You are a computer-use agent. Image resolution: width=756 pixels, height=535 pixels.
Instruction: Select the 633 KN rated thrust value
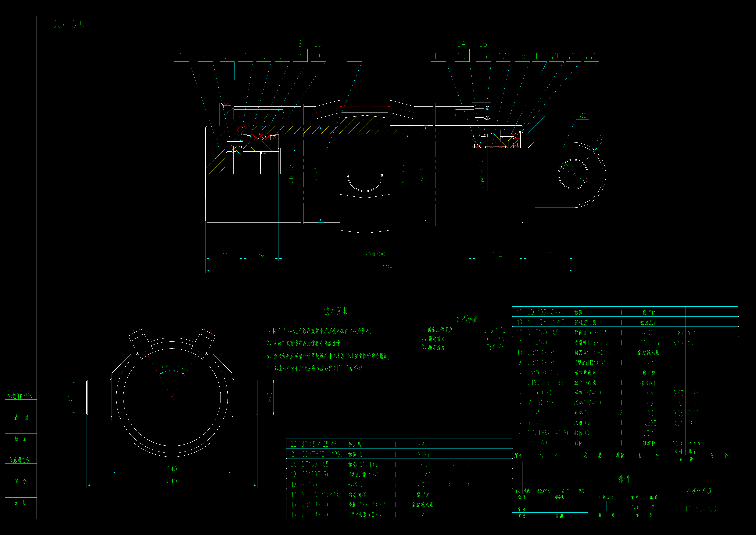point(496,339)
